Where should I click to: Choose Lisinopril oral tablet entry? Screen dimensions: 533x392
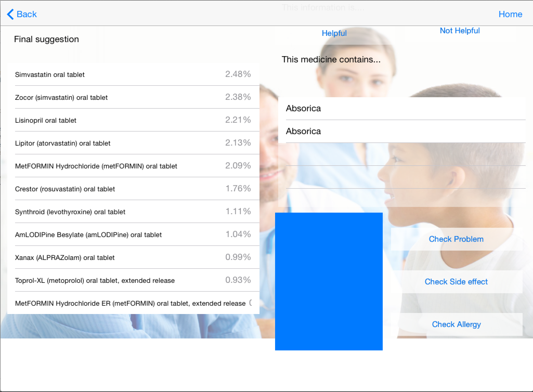point(133,120)
